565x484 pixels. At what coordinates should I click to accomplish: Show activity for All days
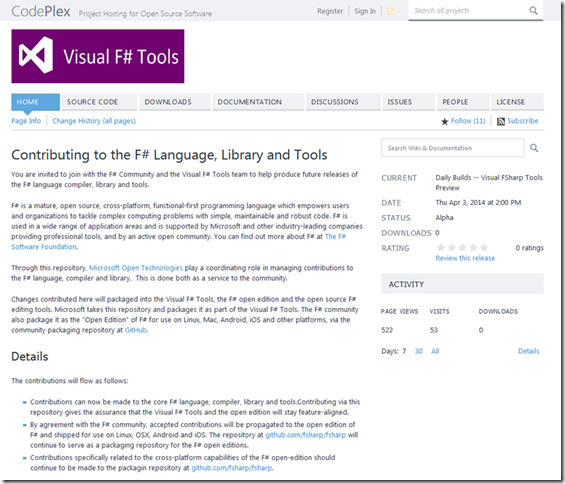435,351
